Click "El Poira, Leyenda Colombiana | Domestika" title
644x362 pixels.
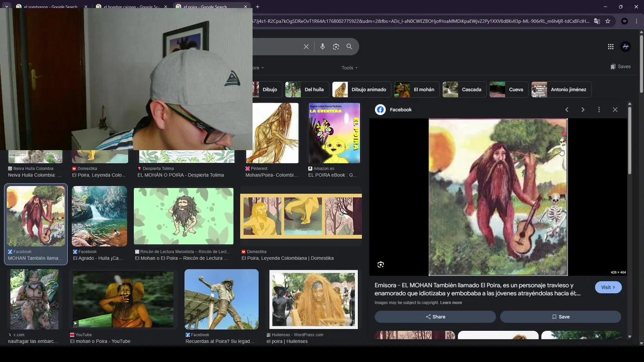pos(287,258)
